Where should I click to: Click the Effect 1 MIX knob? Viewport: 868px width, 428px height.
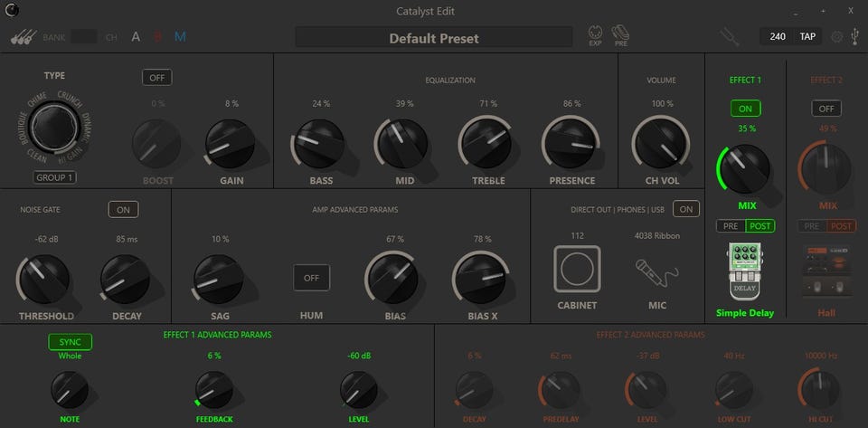coord(745,169)
